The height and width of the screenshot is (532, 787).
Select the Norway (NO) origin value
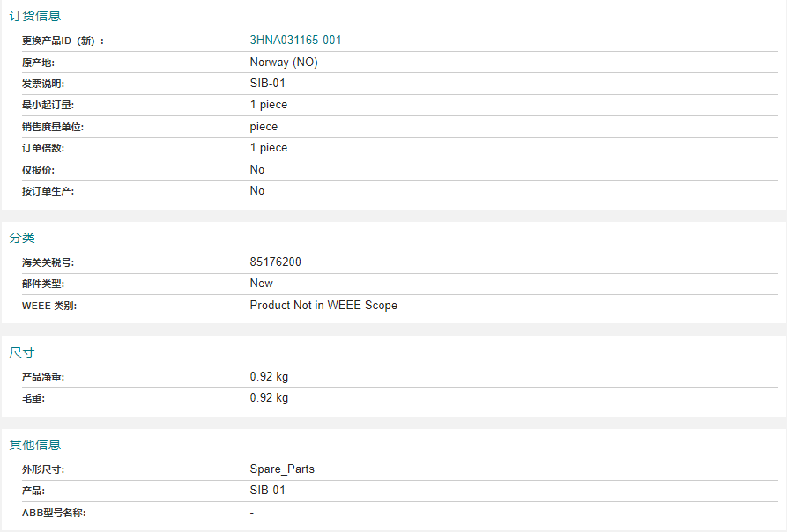(x=284, y=63)
